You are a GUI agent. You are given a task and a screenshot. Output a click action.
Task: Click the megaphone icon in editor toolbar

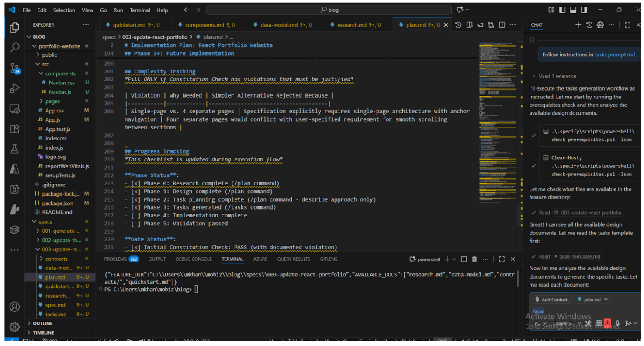point(480,25)
